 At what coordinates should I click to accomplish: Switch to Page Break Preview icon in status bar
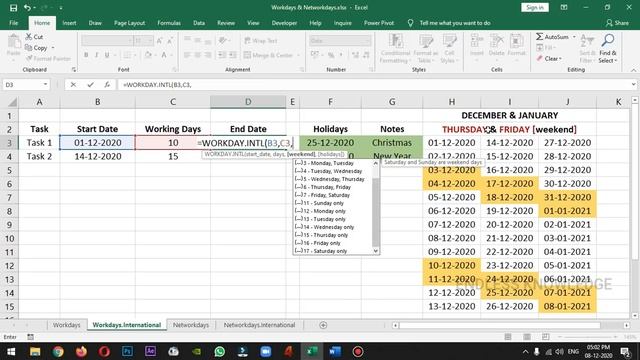(x=546, y=337)
